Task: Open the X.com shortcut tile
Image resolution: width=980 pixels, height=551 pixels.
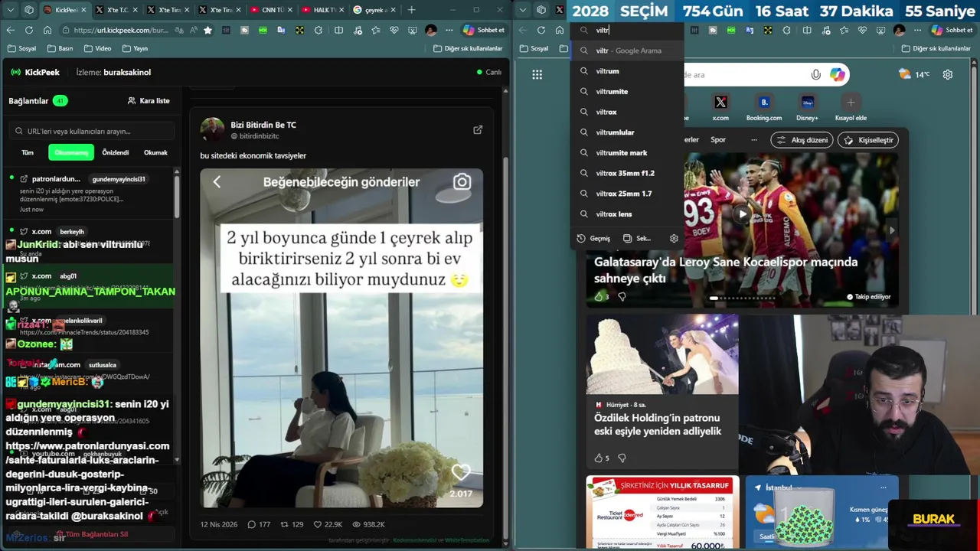Action: (x=720, y=107)
